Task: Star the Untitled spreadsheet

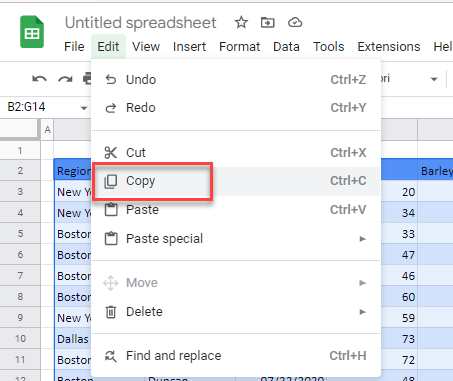Action: [241, 23]
